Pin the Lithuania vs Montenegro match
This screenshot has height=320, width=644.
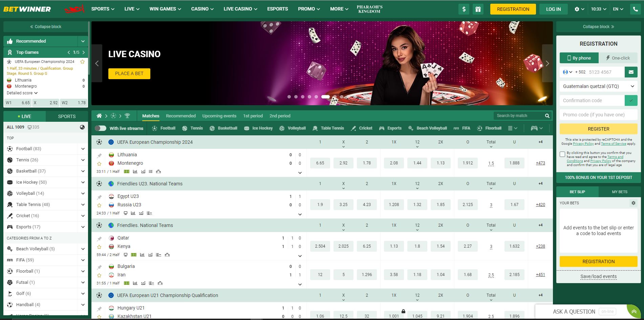(x=99, y=156)
